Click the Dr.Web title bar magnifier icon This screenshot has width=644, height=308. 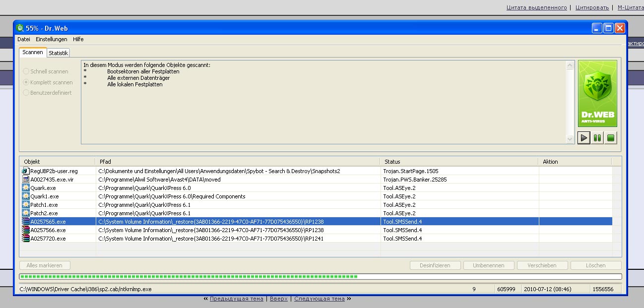(20, 28)
